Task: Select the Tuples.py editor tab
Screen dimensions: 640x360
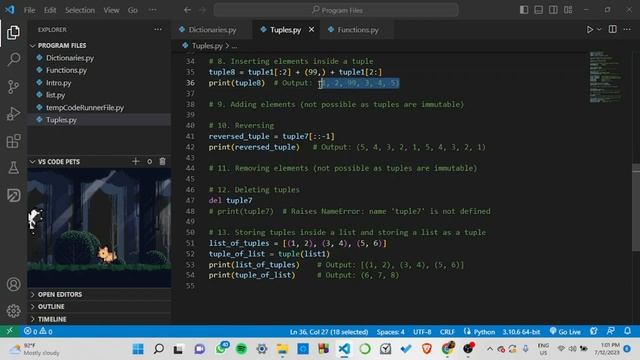Action: coord(285,29)
